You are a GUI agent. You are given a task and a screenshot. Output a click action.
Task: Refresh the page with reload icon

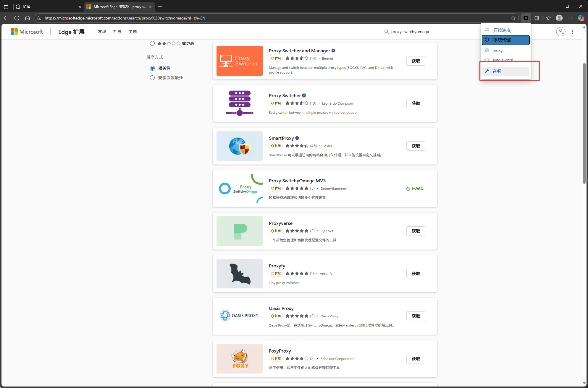tap(17, 18)
